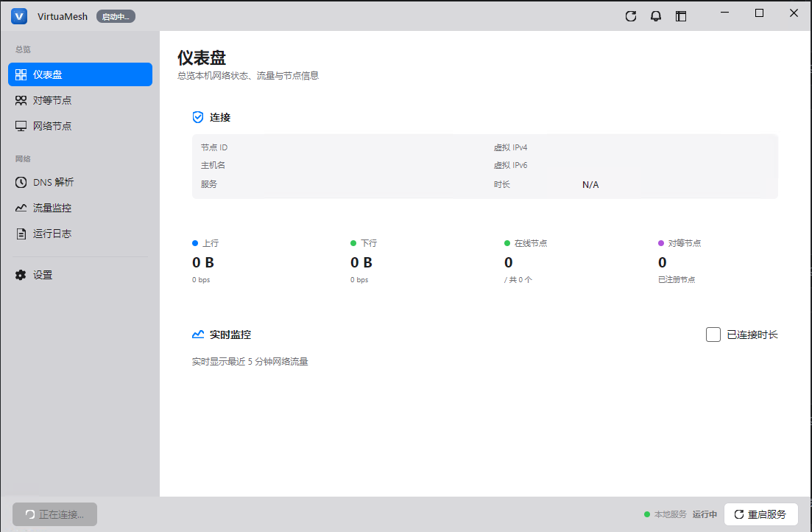Click the VirtuaMesh app logo icon
Image resolution: width=812 pixels, height=532 pixels.
19,16
